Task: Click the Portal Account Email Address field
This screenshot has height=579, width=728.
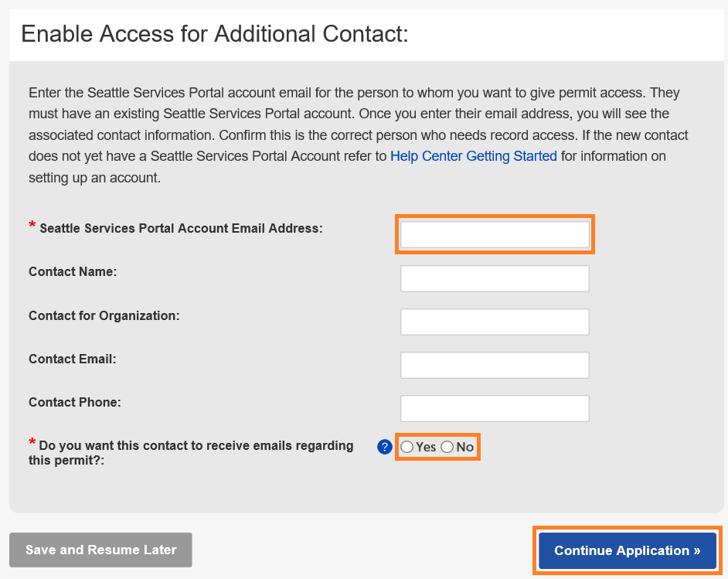Action: tap(494, 233)
